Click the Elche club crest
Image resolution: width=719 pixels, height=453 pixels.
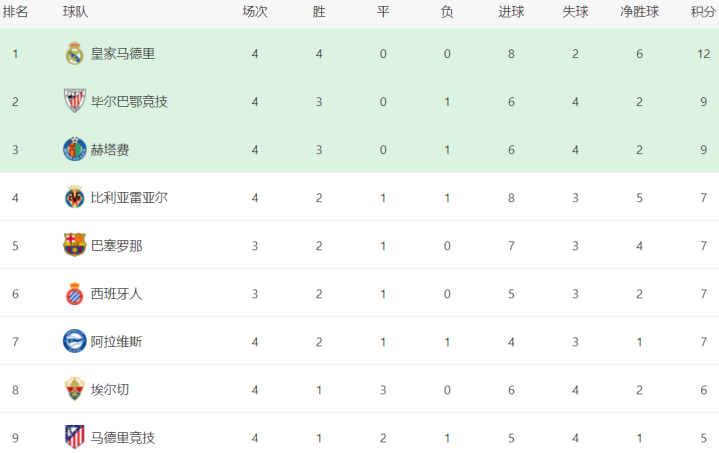[74, 389]
